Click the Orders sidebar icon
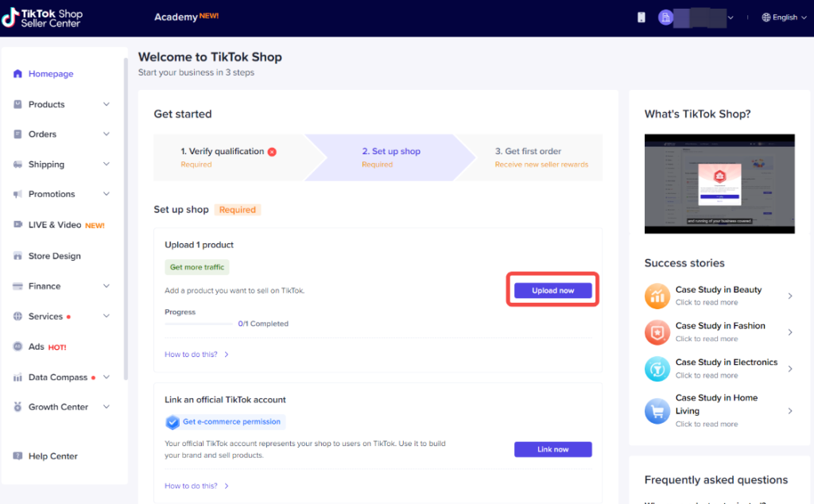Screen dimensions: 814x504 pos(17,134)
